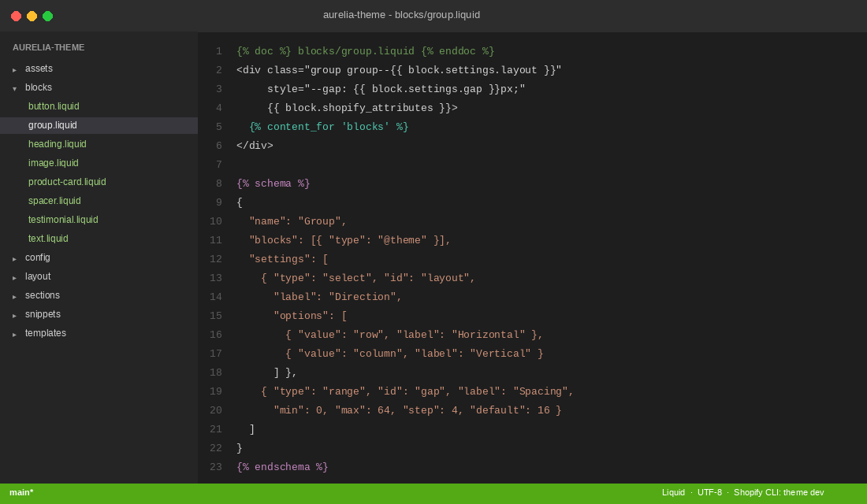Open image.liquid file

53,163
